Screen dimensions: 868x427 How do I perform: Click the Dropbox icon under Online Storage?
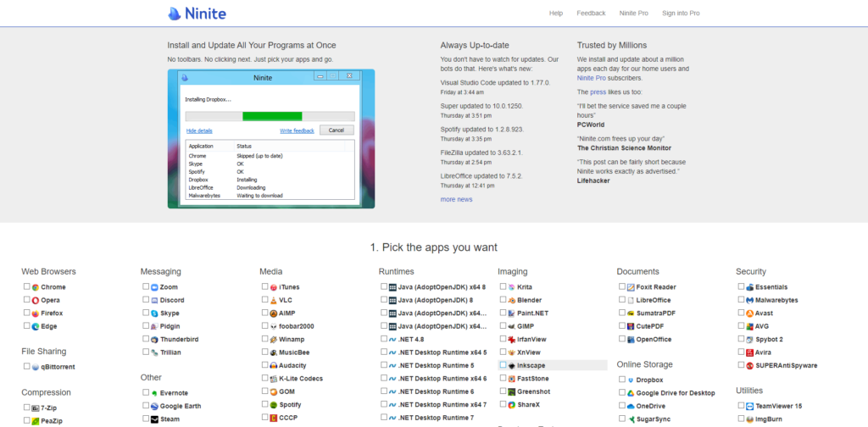630,380
